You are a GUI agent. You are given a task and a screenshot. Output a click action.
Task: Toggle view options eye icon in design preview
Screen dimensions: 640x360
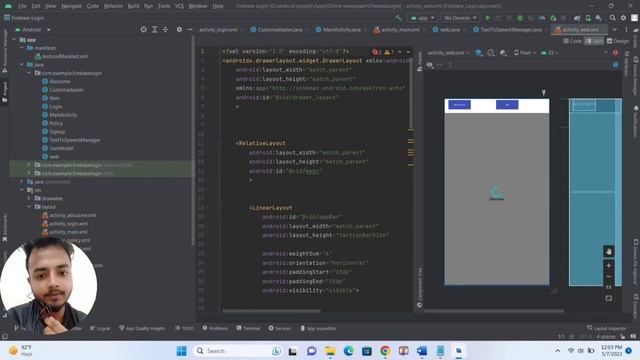click(429, 65)
